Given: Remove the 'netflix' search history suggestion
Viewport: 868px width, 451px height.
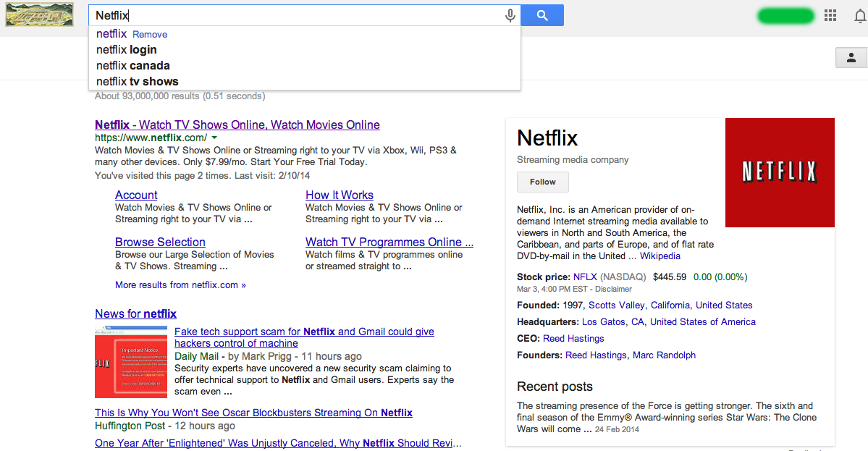Looking at the screenshot, I should point(150,35).
